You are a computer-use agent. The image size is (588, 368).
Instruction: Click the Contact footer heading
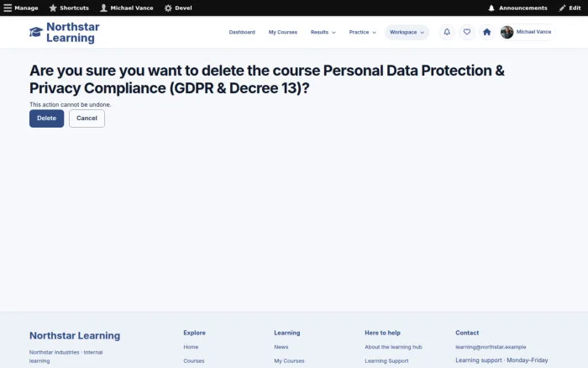[467, 333]
